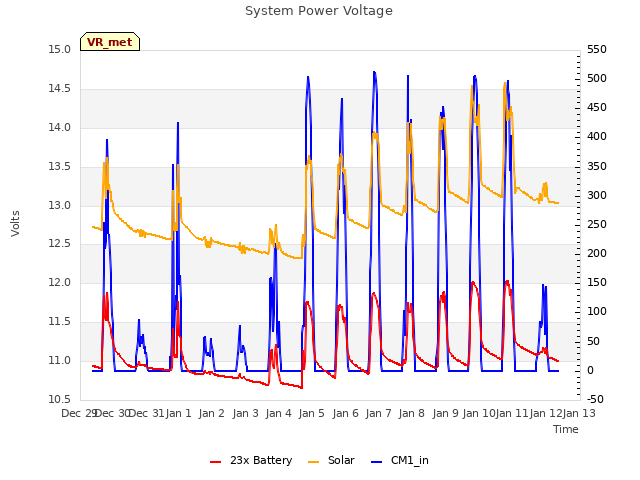The width and height of the screenshot is (640, 480).
Task: Click the Time x-axis label
Action: [566, 429]
